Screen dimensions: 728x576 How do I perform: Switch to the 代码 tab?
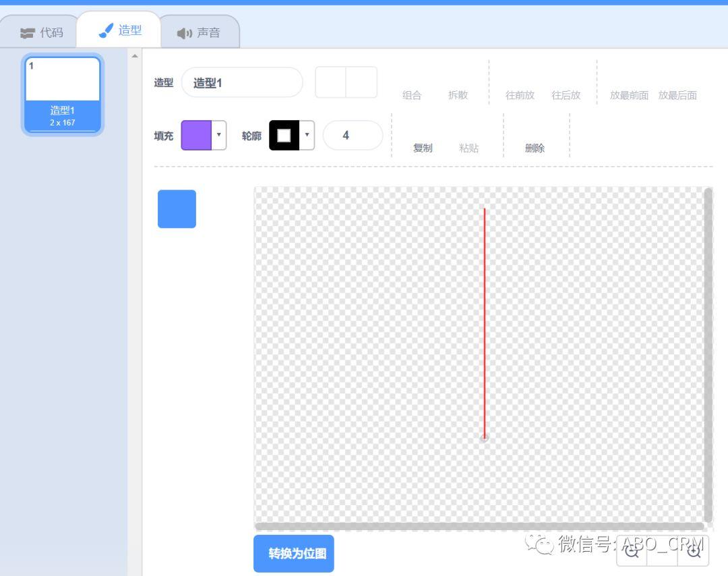tap(42, 32)
